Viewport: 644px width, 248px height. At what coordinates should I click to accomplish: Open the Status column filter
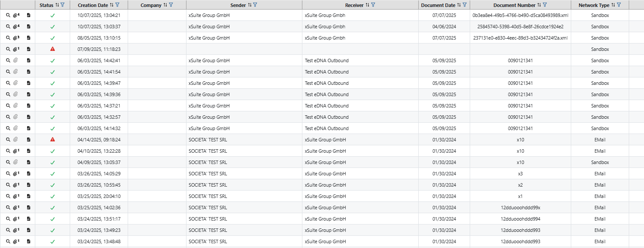click(63, 5)
